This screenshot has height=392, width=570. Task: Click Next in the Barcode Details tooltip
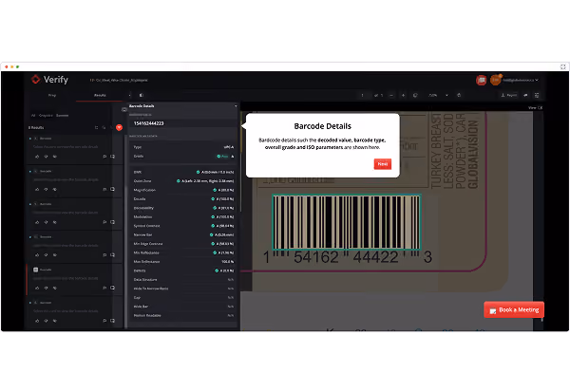[x=383, y=164]
